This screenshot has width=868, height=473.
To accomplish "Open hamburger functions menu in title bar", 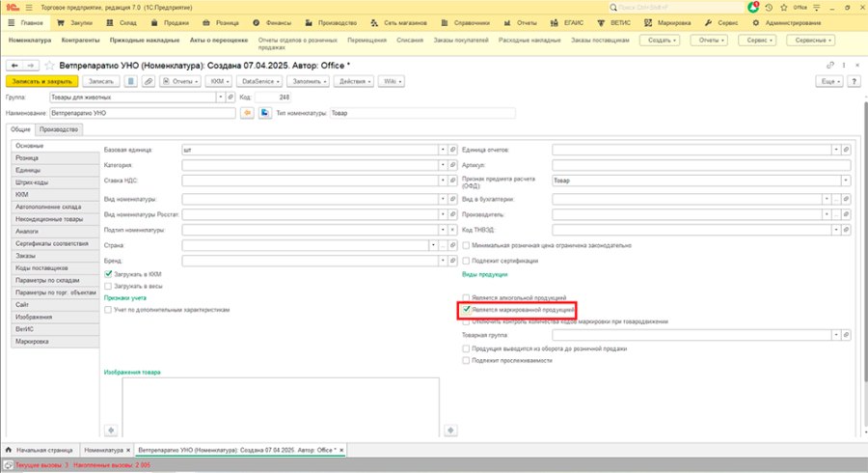I will 29,7.
